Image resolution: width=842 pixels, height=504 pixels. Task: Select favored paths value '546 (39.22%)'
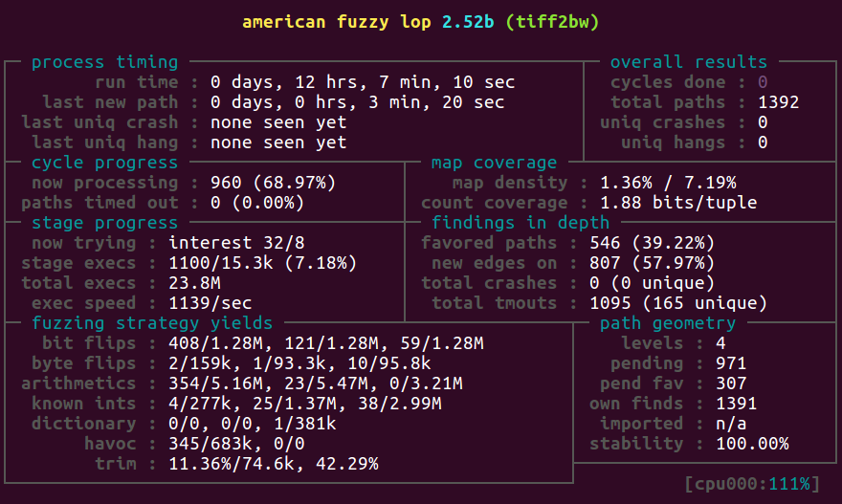coord(653,243)
